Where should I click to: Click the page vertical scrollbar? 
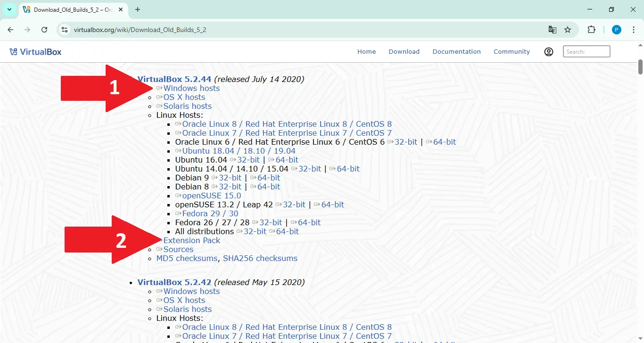pos(640,188)
